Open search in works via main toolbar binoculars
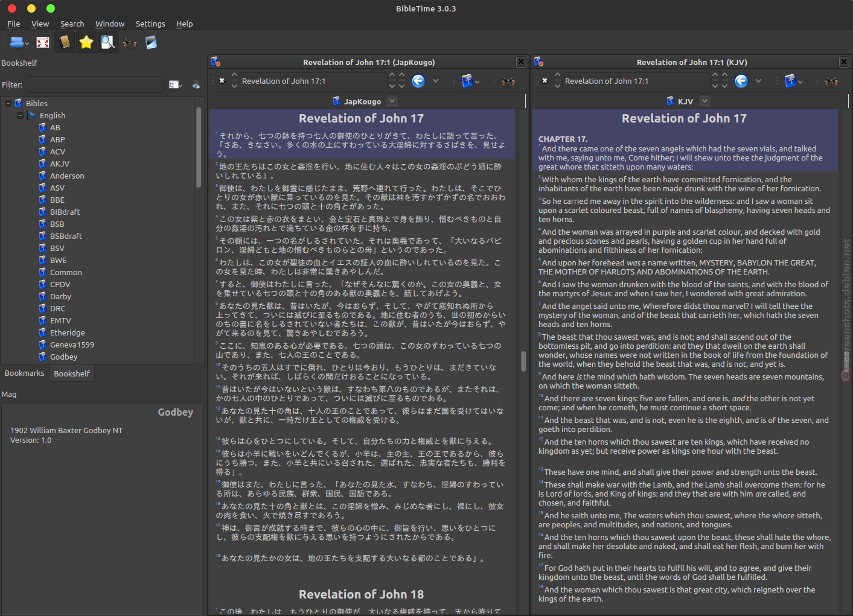 tap(129, 42)
